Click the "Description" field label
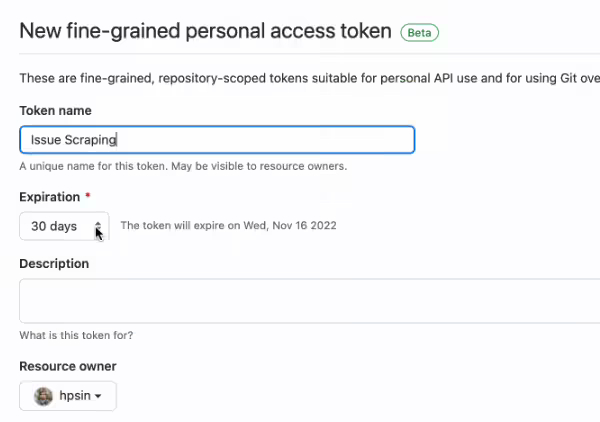This screenshot has width=600, height=422. [54, 264]
